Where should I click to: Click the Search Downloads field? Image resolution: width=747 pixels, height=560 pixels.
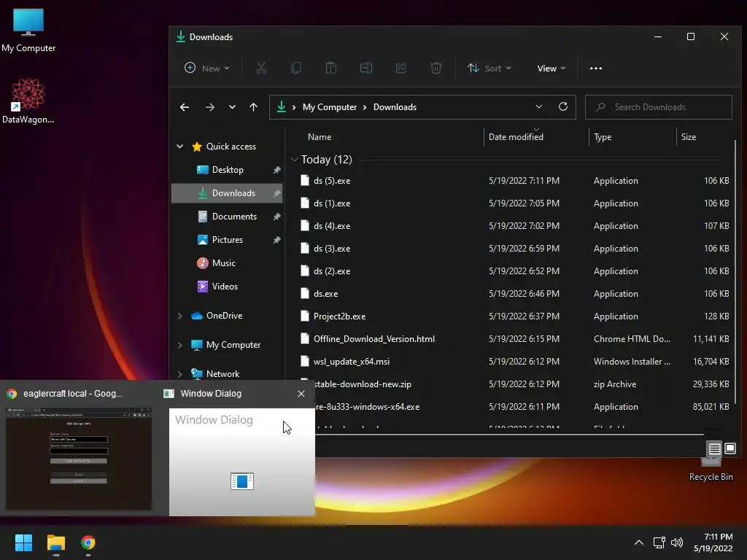(x=659, y=107)
